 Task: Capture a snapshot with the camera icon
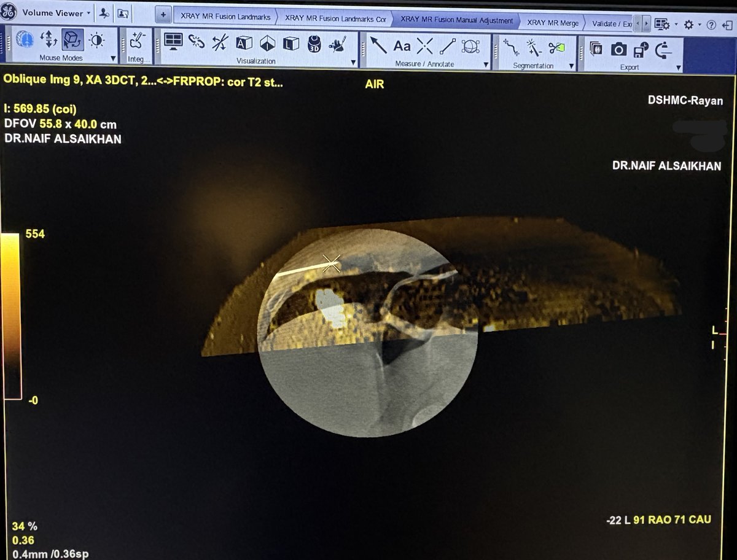(618, 50)
